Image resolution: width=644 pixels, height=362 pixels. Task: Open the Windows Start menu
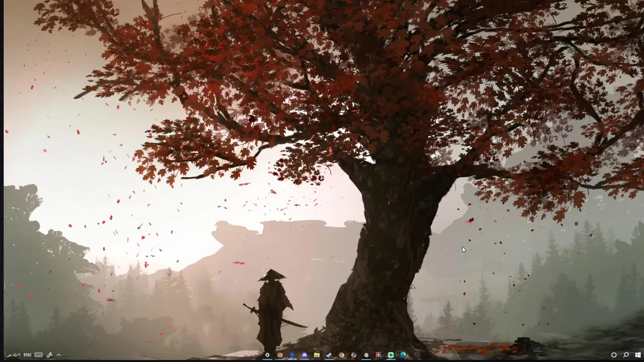(638, 355)
